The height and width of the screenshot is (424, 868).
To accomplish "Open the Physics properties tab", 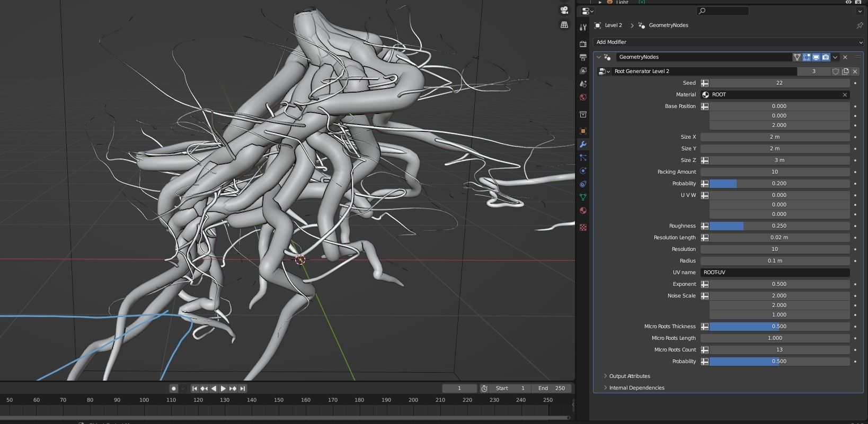I will [583, 170].
